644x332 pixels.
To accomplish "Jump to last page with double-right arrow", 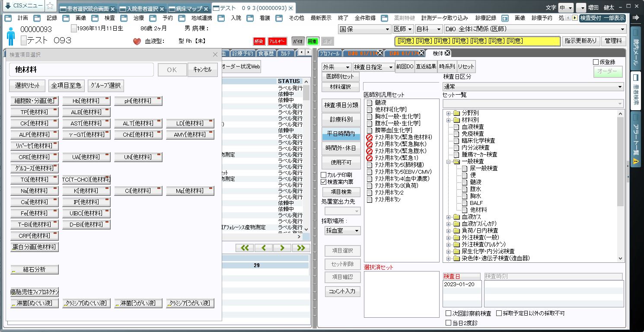I will [x=301, y=248].
